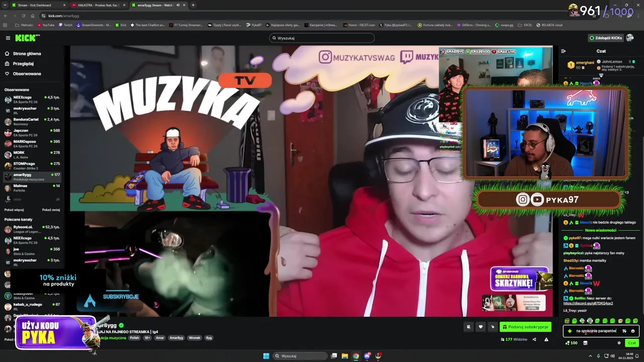Click the Wronek tag chip
This screenshot has height=362, width=644.
(194, 338)
